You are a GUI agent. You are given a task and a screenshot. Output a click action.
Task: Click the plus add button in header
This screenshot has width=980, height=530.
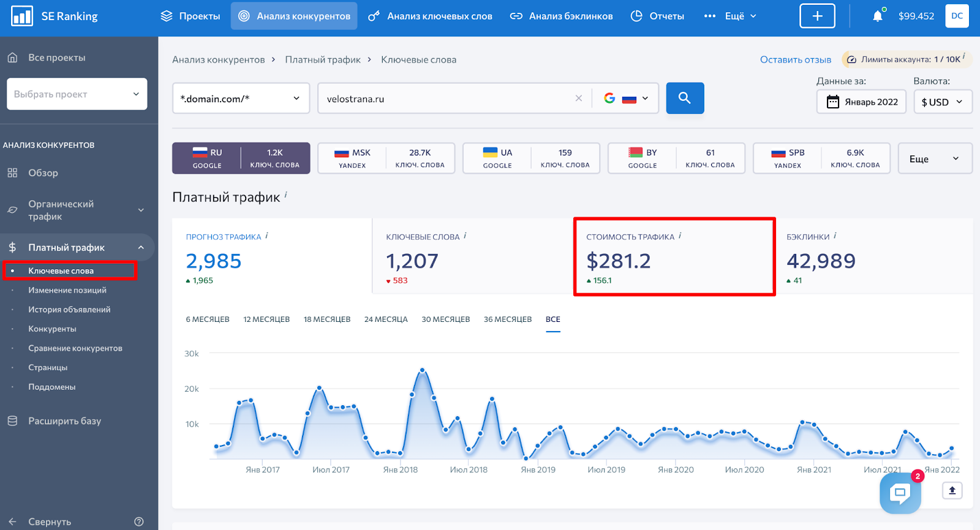click(x=817, y=16)
